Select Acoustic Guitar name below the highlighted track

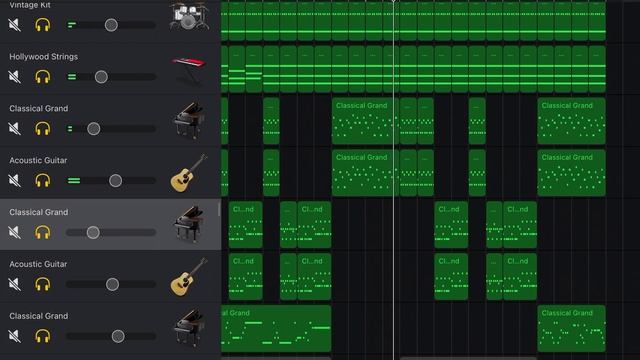pos(38,264)
